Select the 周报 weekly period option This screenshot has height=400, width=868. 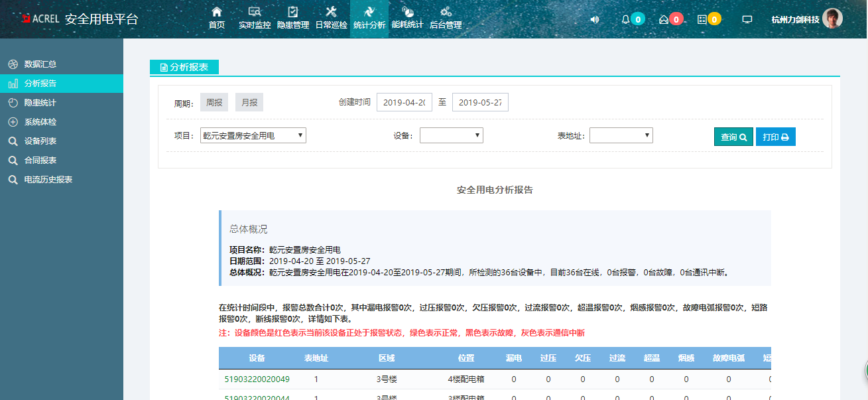pyautogui.click(x=214, y=102)
